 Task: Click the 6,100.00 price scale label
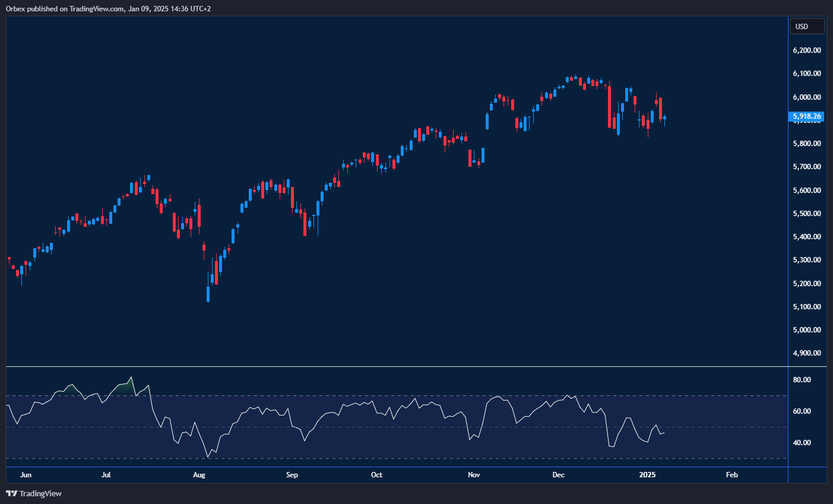point(807,74)
